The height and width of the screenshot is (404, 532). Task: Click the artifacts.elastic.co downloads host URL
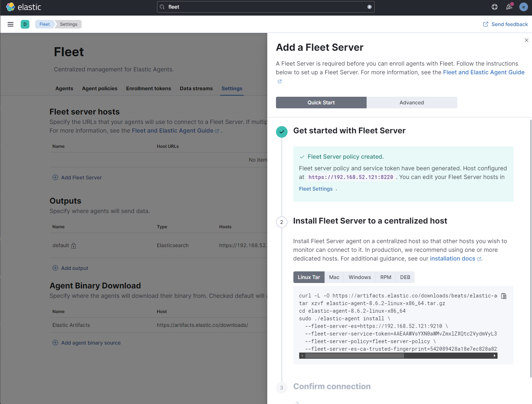tap(202, 325)
